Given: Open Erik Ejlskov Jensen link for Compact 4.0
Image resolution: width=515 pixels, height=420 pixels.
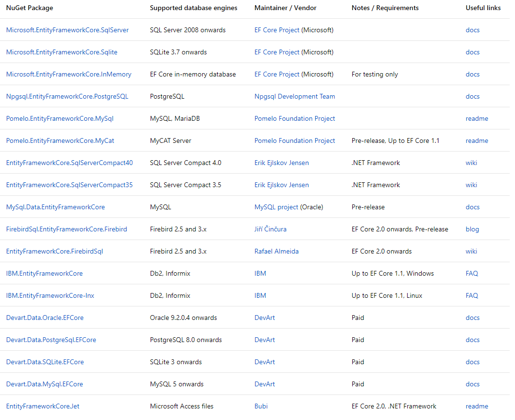Looking at the screenshot, I should [282, 163].
